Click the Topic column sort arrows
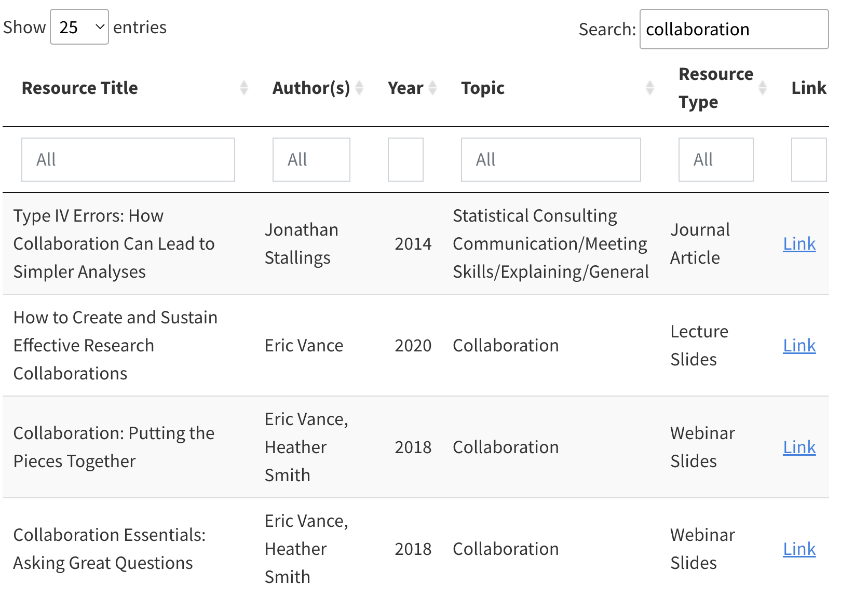The height and width of the screenshot is (599, 868). tap(649, 88)
